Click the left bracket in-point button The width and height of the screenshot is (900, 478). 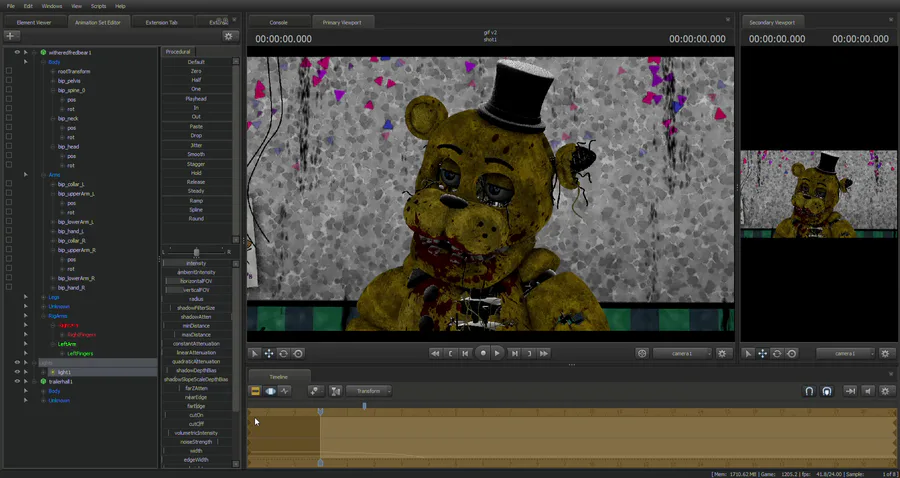tap(451, 353)
